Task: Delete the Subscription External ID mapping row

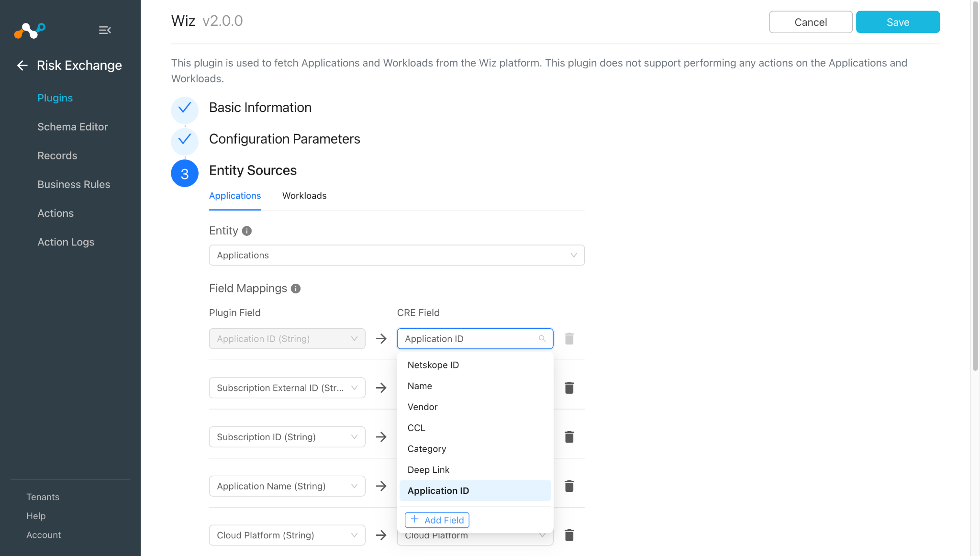Action: 569,388
